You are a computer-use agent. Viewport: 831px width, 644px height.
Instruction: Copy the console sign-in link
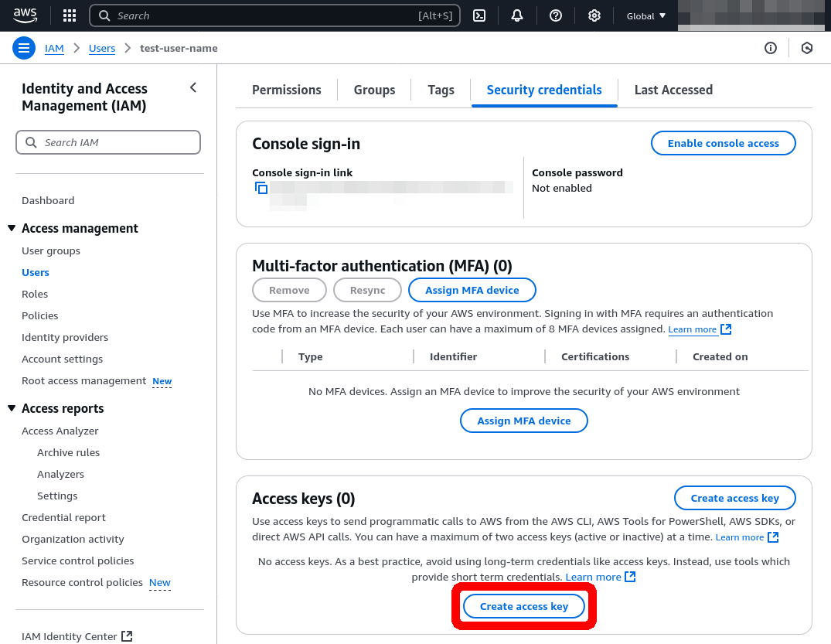(261, 188)
